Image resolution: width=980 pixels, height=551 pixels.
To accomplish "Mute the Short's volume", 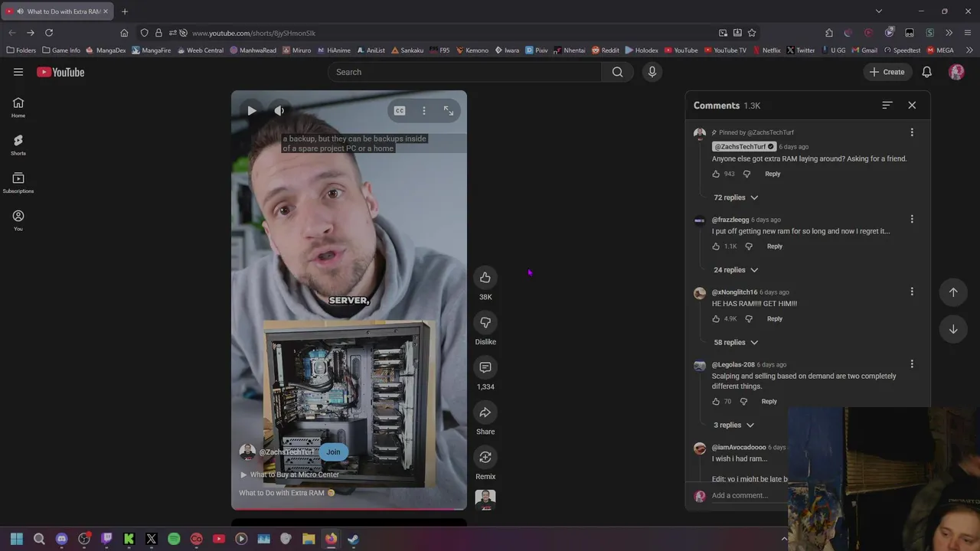I will coord(279,111).
